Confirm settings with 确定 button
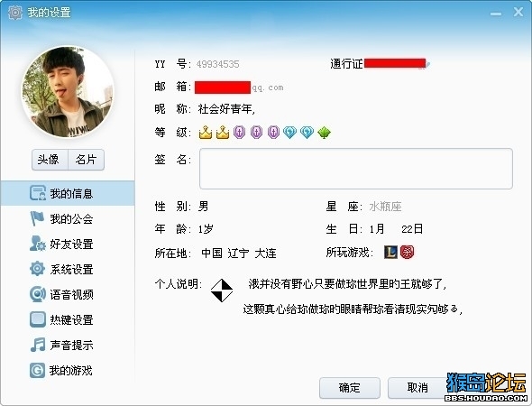 tap(350, 388)
